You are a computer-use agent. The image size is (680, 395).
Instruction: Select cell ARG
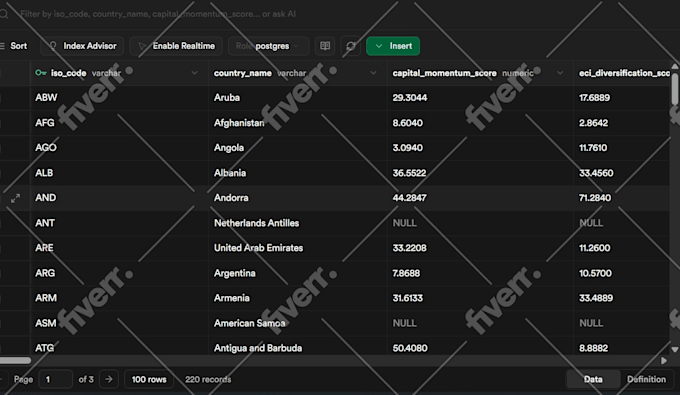(x=119, y=273)
